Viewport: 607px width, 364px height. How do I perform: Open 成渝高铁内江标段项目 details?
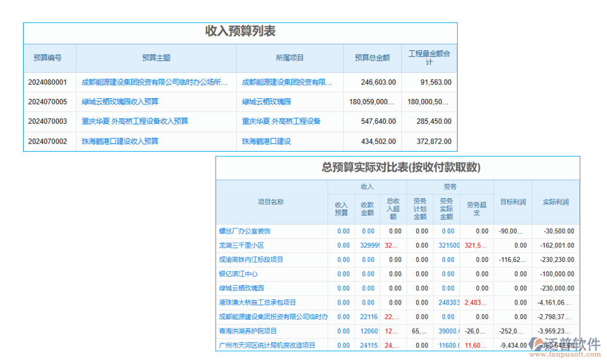251,260
